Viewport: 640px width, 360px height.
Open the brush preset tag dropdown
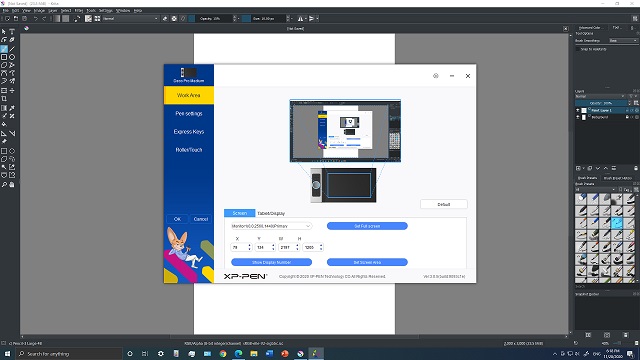[x=596, y=189]
